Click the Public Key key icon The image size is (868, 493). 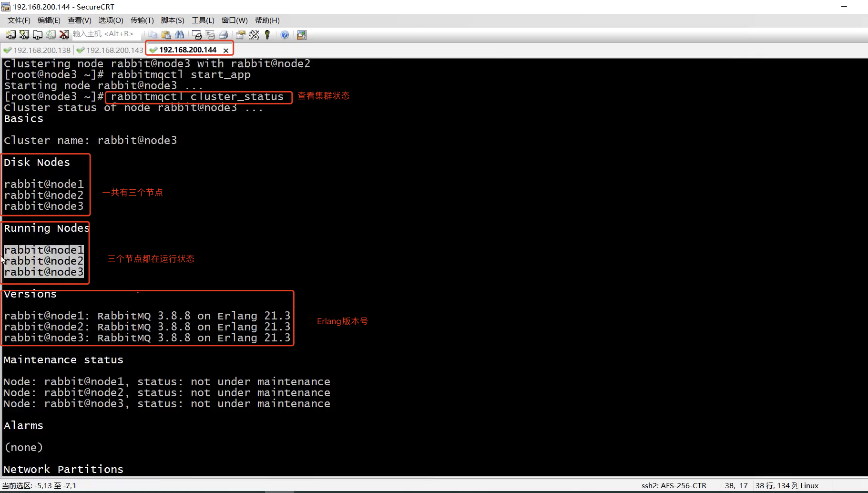coord(267,34)
